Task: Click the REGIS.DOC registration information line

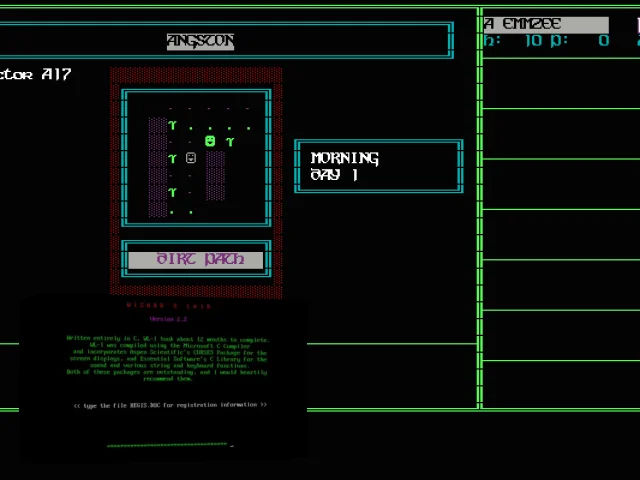Action: (170, 405)
